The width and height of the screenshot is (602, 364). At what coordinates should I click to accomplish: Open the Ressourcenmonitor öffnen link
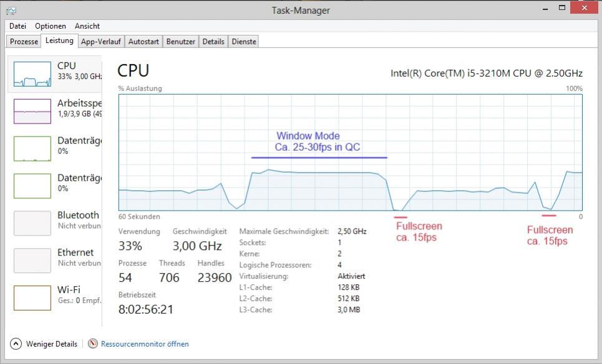[x=145, y=344]
